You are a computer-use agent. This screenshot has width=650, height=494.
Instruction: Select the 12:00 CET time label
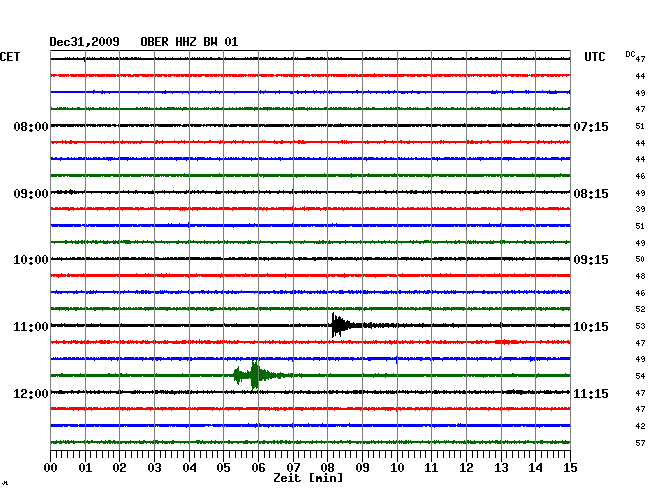31,393
